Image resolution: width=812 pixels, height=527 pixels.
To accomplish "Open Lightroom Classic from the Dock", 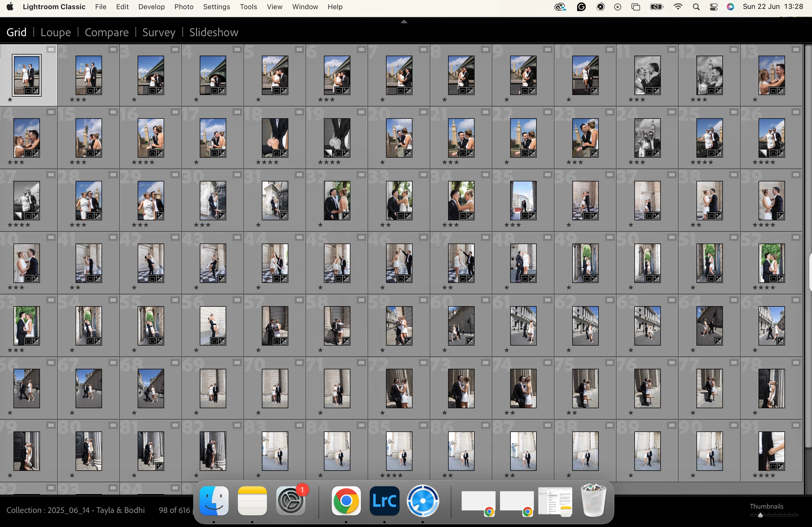I will pyautogui.click(x=384, y=501).
